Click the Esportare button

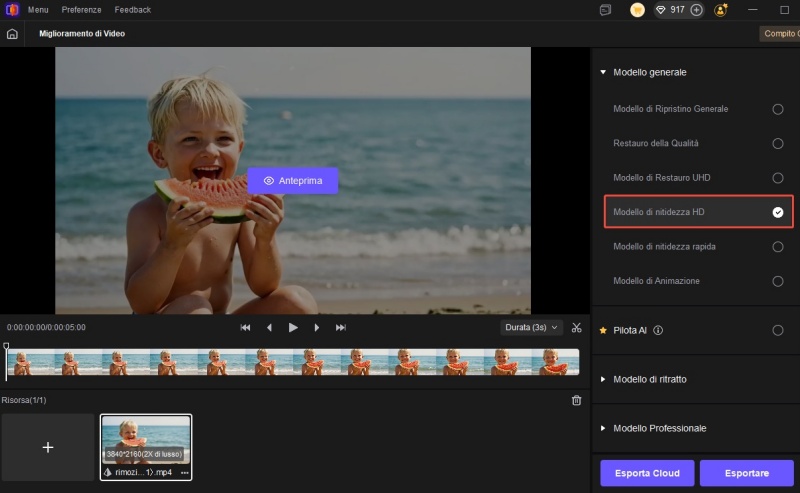pos(747,473)
